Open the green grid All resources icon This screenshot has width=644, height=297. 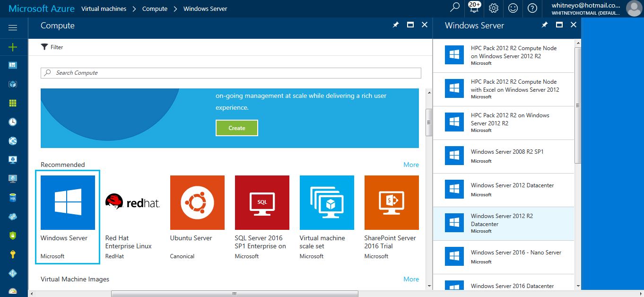pos(13,103)
